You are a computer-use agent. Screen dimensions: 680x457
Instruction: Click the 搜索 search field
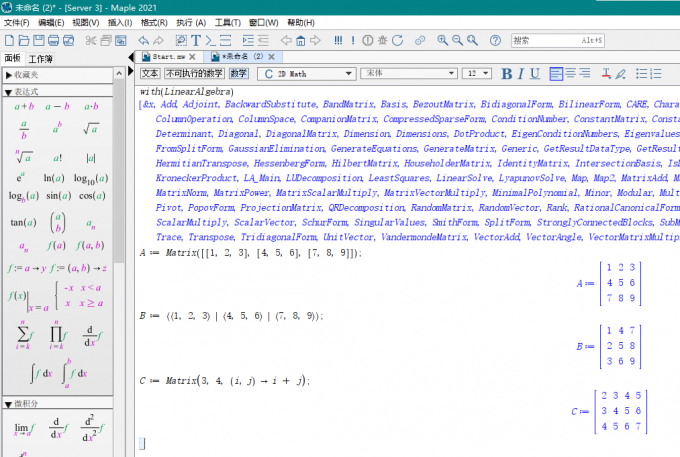558,40
